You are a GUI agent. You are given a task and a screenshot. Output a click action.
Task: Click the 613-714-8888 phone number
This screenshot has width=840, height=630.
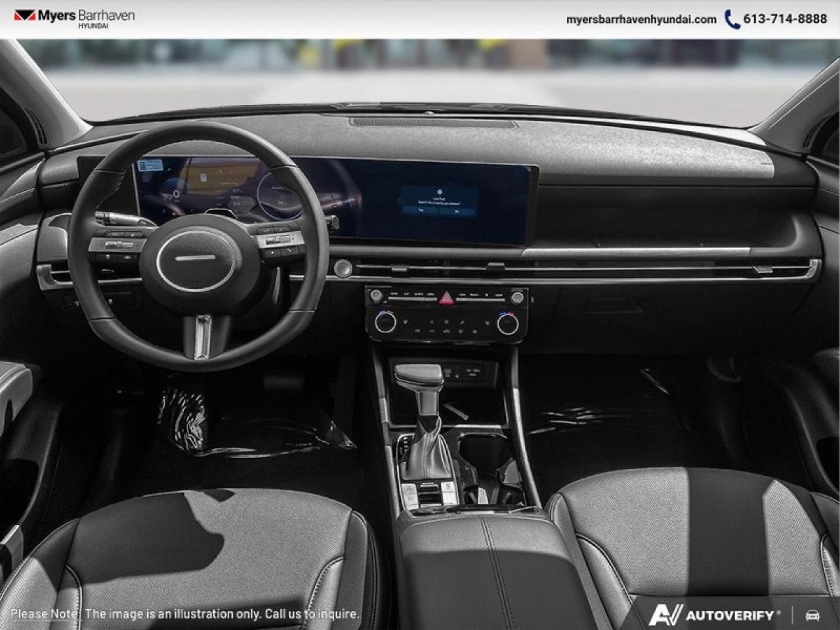click(785, 19)
